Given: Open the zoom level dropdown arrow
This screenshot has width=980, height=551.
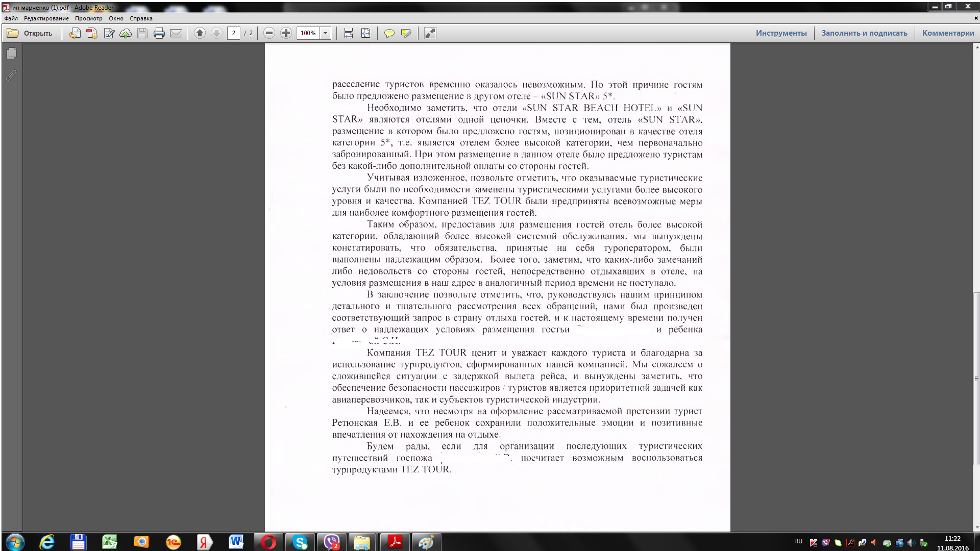Looking at the screenshot, I should pos(325,33).
